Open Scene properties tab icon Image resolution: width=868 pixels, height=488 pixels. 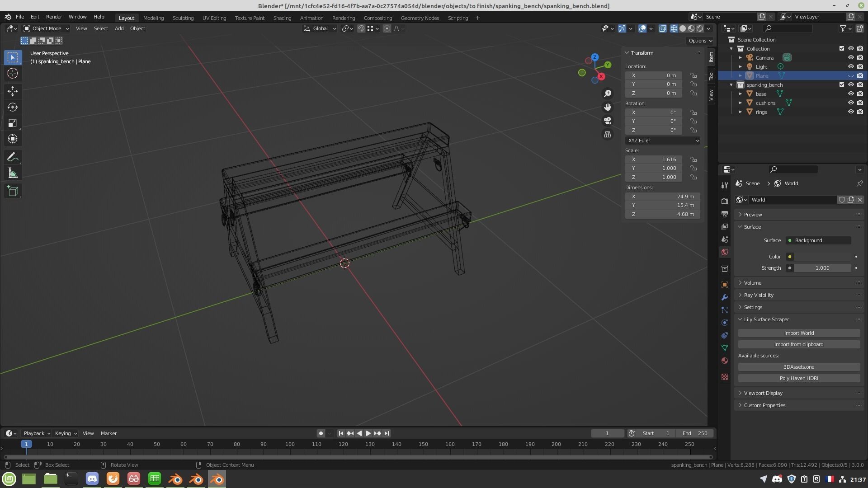point(725,239)
